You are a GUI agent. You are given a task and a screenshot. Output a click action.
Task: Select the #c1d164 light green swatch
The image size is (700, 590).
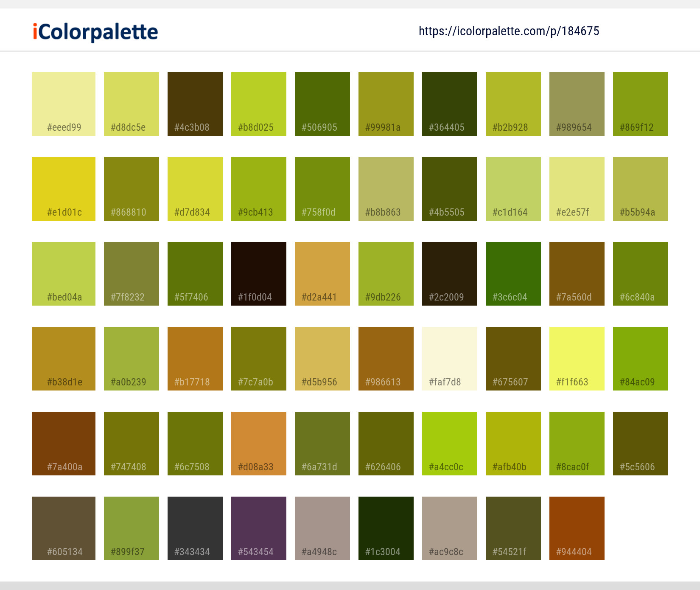pyautogui.click(x=513, y=189)
